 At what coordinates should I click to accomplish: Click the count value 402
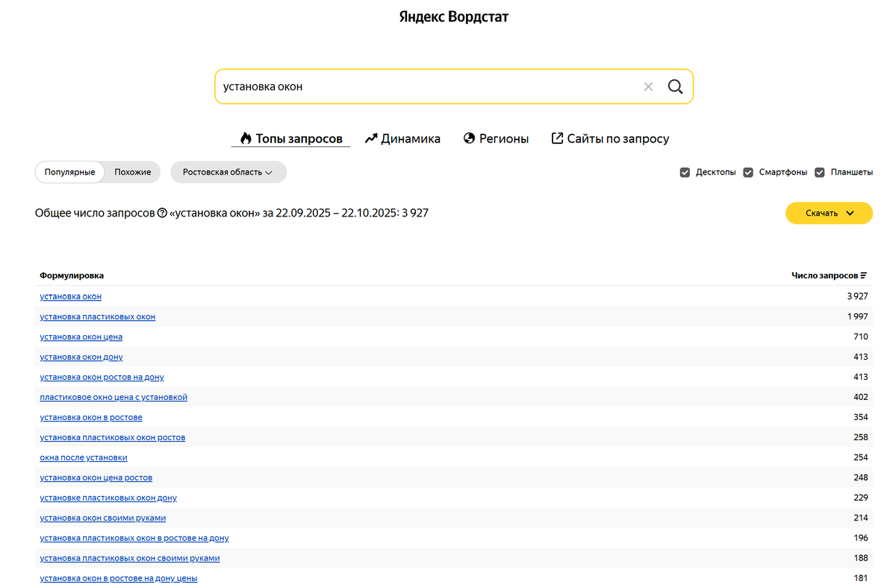(860, 397)
